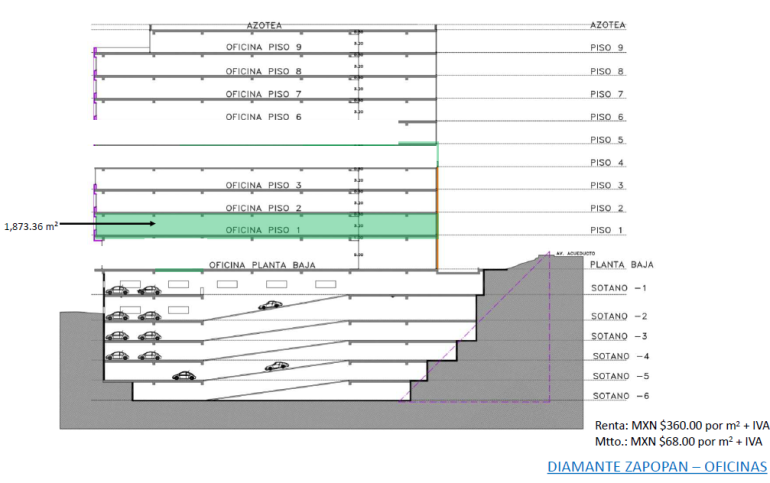Click the PISO 5 label on the right
Image resolution: width=770 pixels, height=483 pixels.
pos(606,140)
